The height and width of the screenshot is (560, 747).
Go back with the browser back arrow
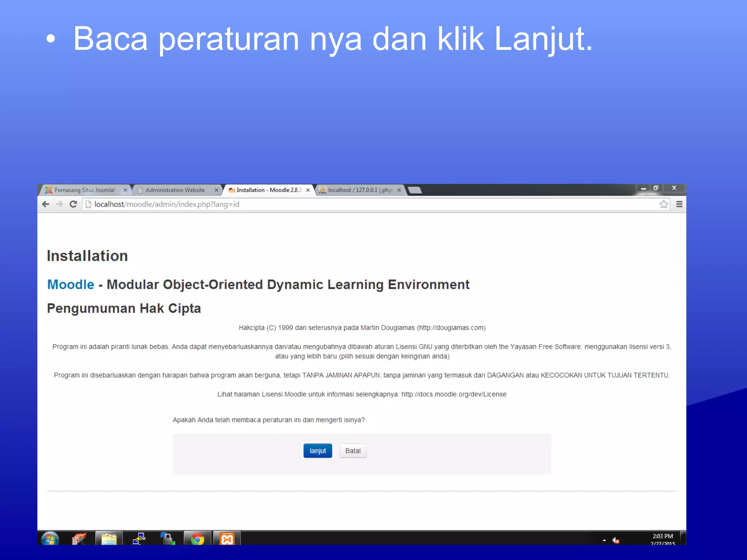click(46, 204)
